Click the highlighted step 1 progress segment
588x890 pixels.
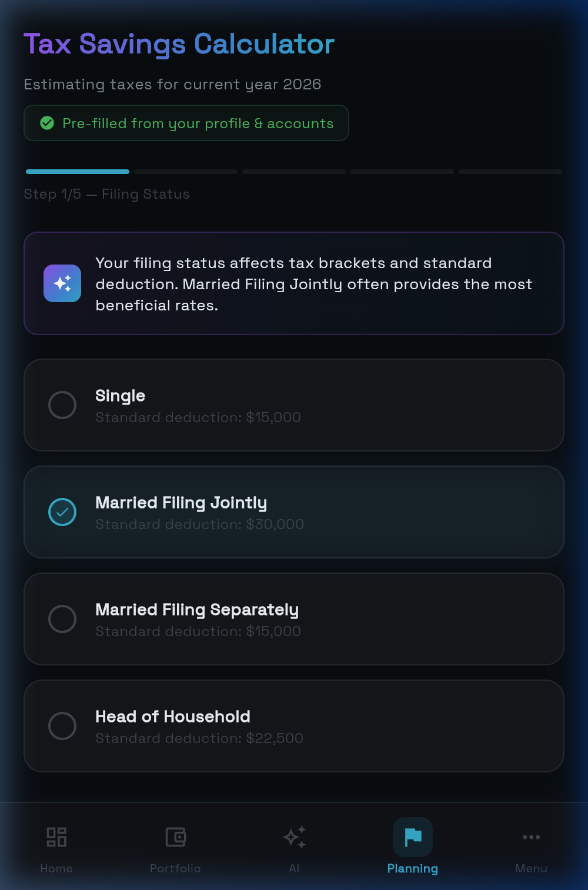coord(77,172)
